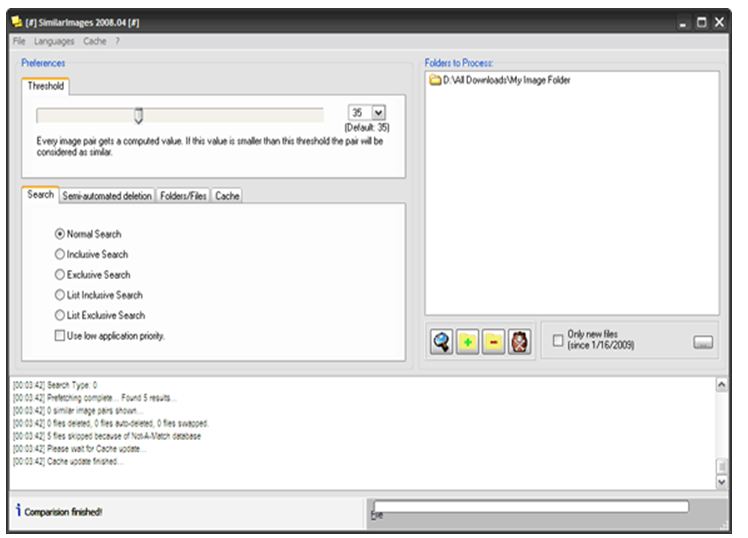Click log line 'Prefetching complete... Found 5 results'
Image resolution: width=748 pixels, height=538 pixels.
pyautogui.click(x=94, y=398)
